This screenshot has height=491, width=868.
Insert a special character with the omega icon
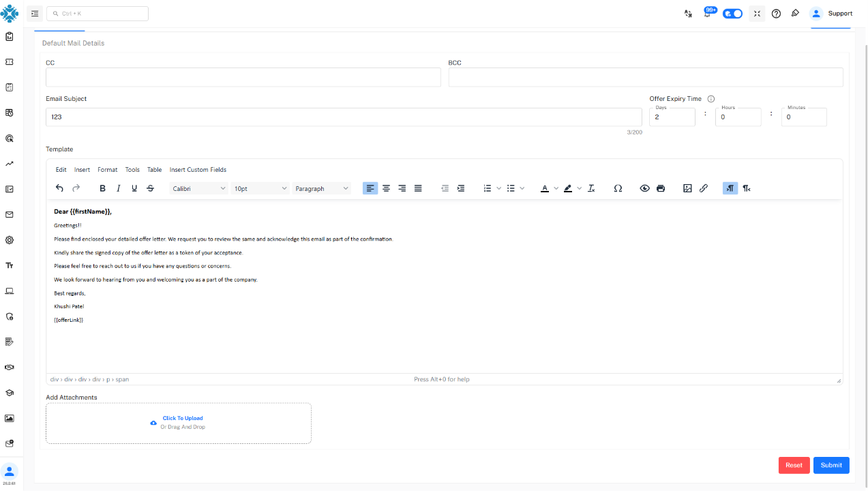(618, 188)
